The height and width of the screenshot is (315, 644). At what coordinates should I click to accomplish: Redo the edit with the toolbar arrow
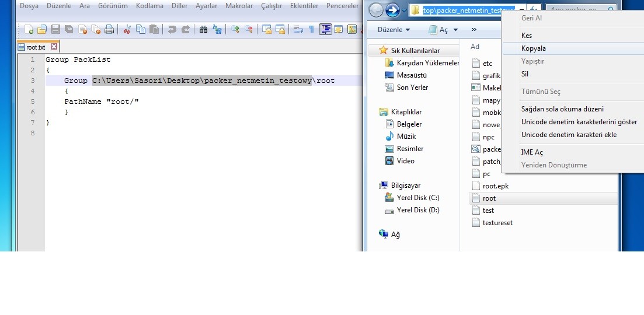186,29
